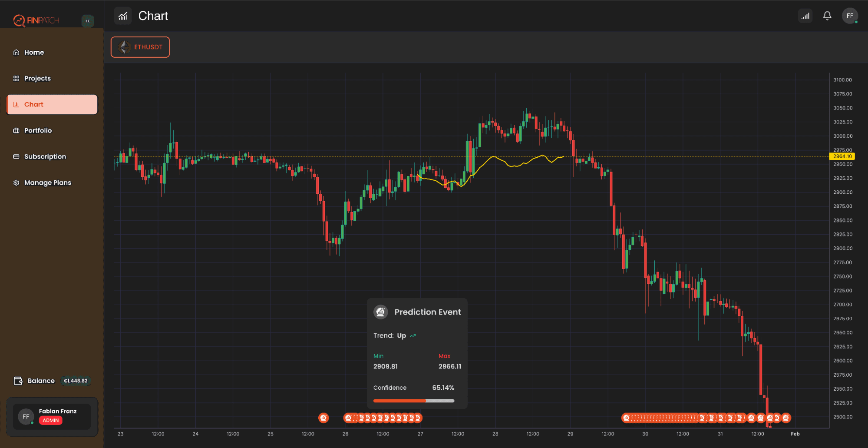868x448 pixels.
Task: Switch to the Portfolio section
Action: tap(38, 130)
